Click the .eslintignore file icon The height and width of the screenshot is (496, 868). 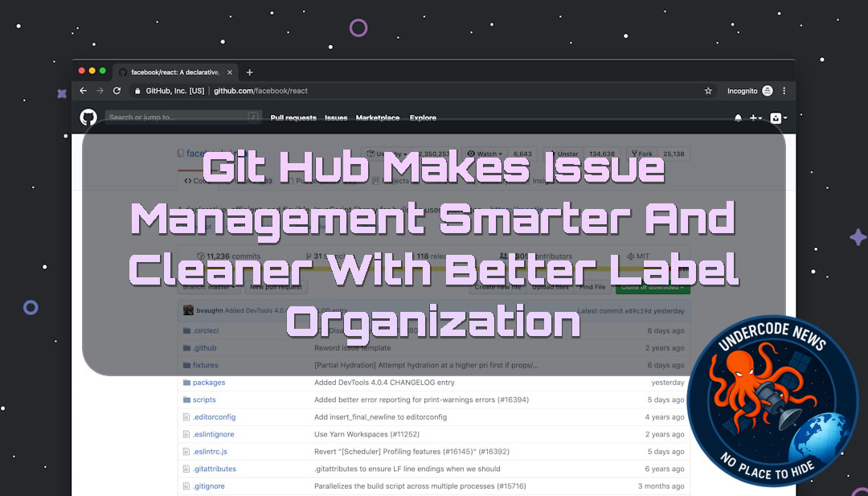[186, 435]
